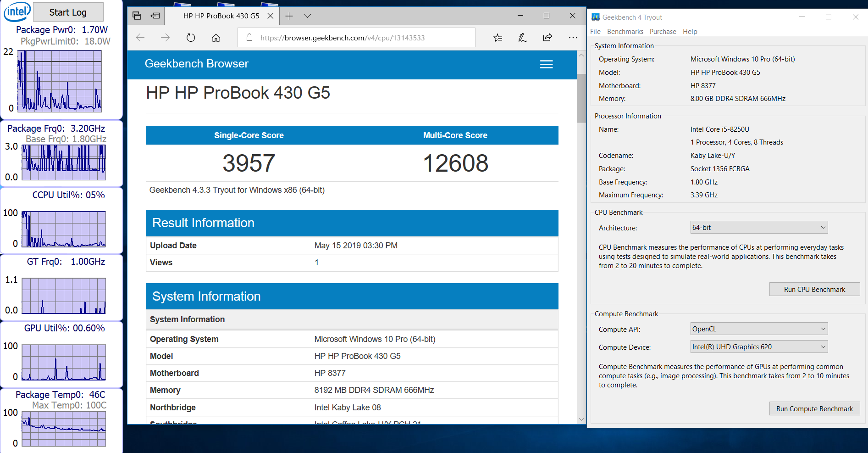This screenshot has width=868, height=453.
Task: Select Intel Core i5-8250U processor name
Action: 719,129
